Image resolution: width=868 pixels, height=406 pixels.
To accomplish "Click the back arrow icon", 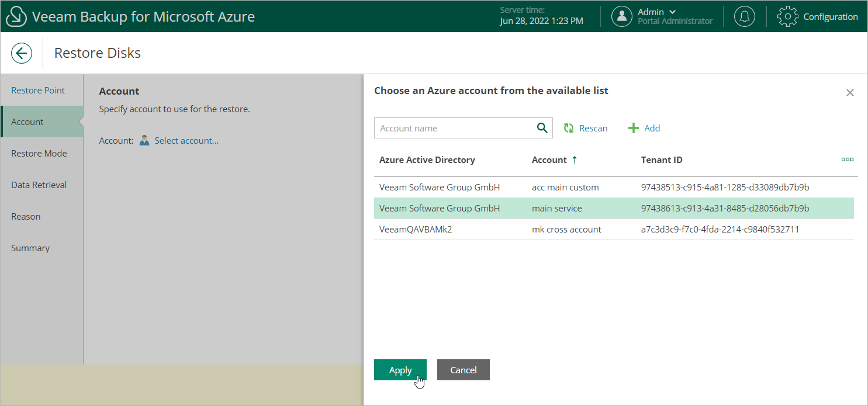I will tap(22, 53).
